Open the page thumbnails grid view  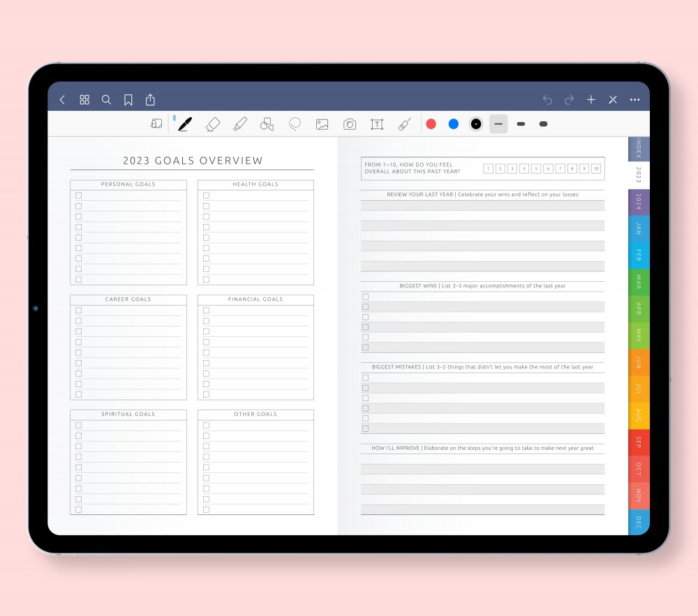click(84, 100)
